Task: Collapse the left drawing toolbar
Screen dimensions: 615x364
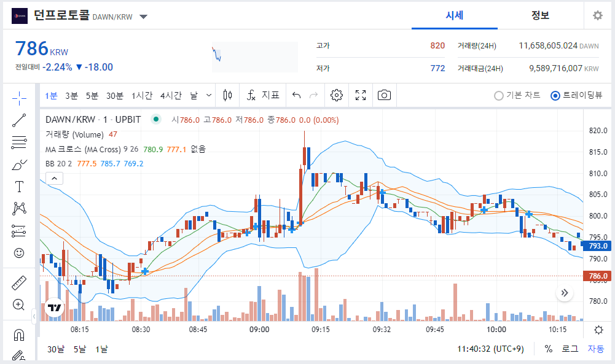Action: 34,316
